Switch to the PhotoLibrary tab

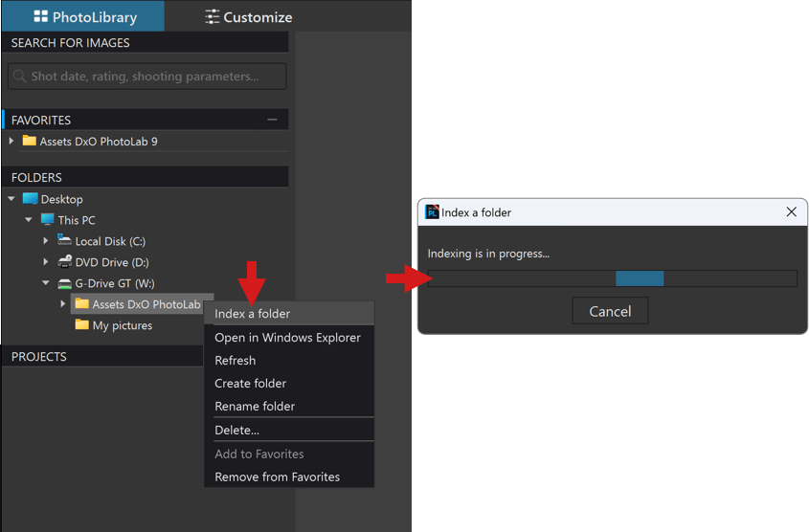click(x=83, y=16)
